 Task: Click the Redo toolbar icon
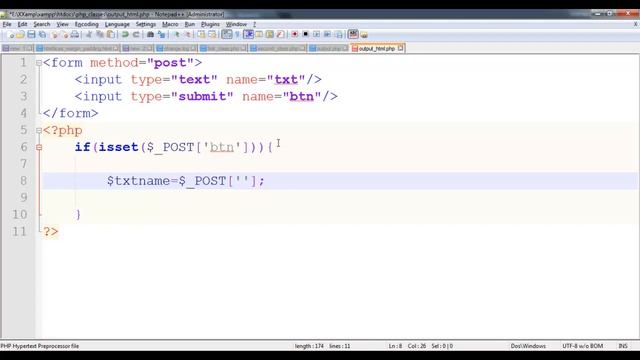click(136, 35)
